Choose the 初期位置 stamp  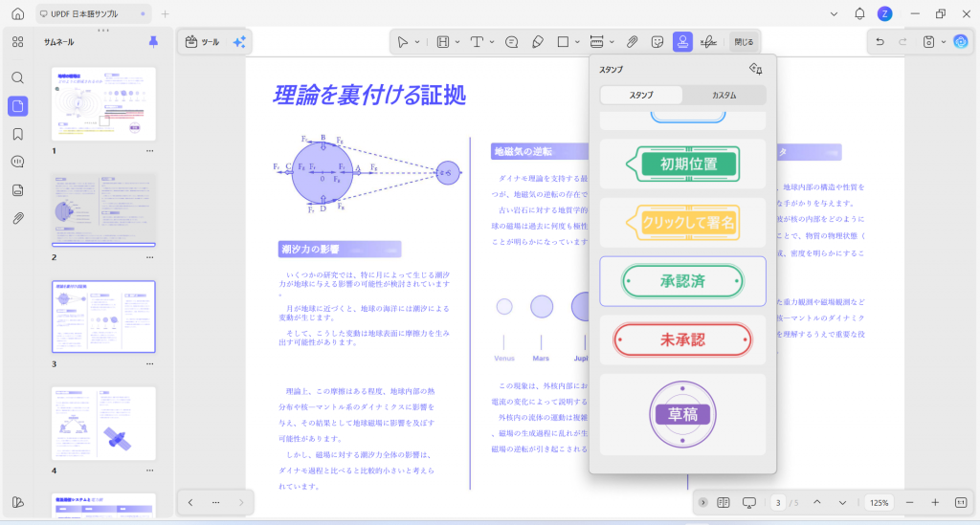pyautogui.click(x=682, y=164)
